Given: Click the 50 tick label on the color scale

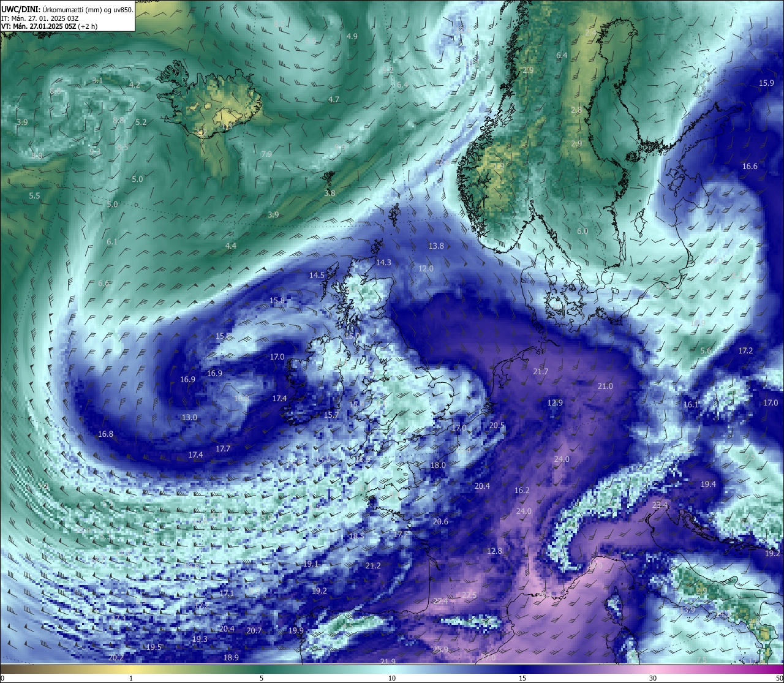Looking at the screenshot, I should click(778, 678).
